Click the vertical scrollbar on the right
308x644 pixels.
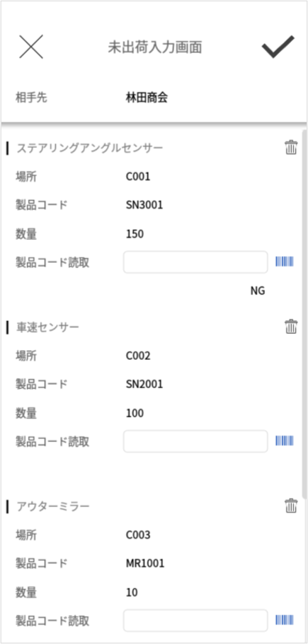pyautogui.click(x=304, y=314)
